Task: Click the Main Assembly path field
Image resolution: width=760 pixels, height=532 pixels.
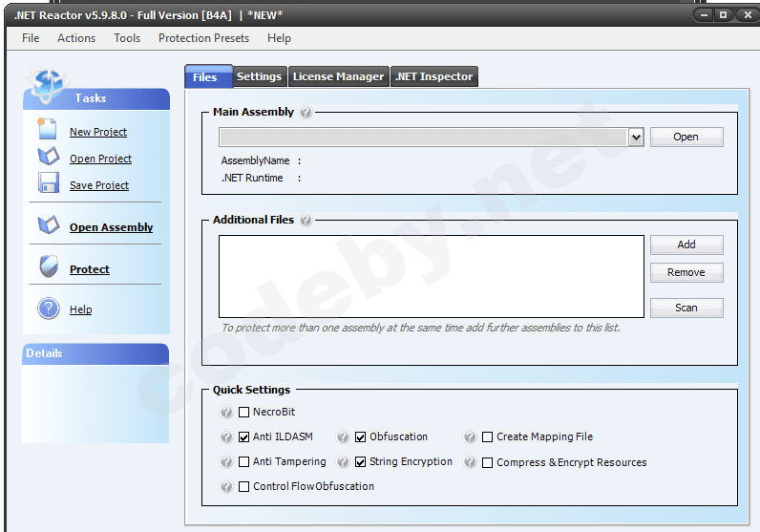Action: click(424, 138)
